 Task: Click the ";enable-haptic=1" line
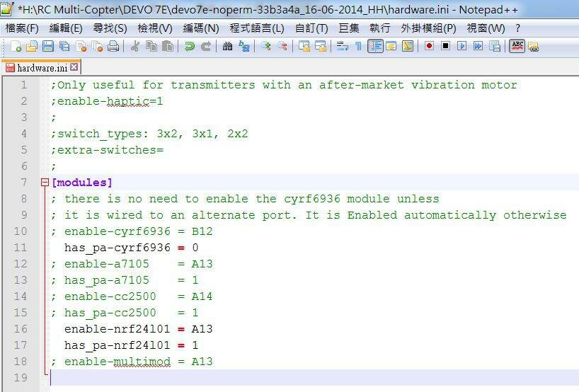[x=107, y=101]
